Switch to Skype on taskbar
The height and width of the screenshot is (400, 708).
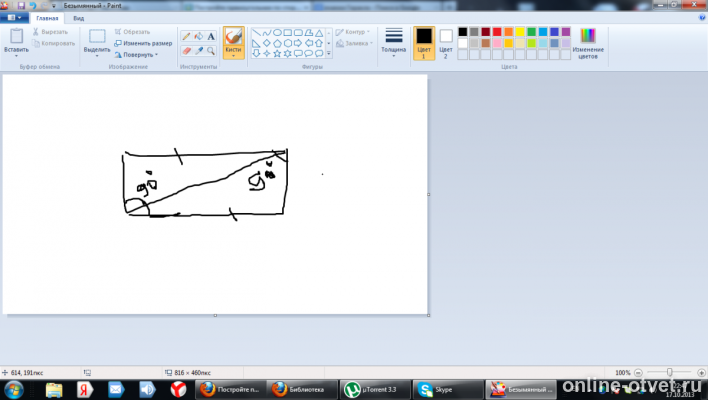[448, 389]
